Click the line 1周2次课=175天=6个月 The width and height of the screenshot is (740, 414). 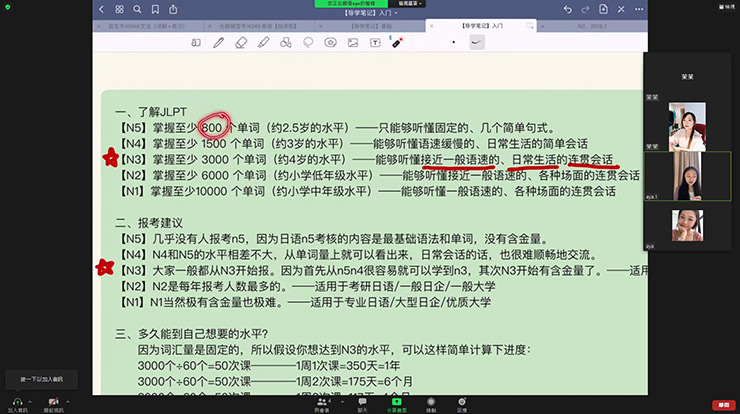point(275,381)
